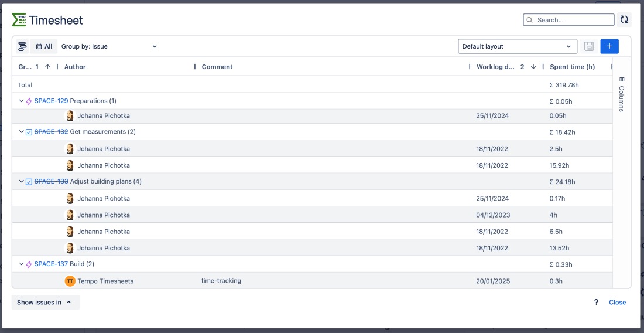Collapse the SPACE-137 Build group

click(21, 264)
